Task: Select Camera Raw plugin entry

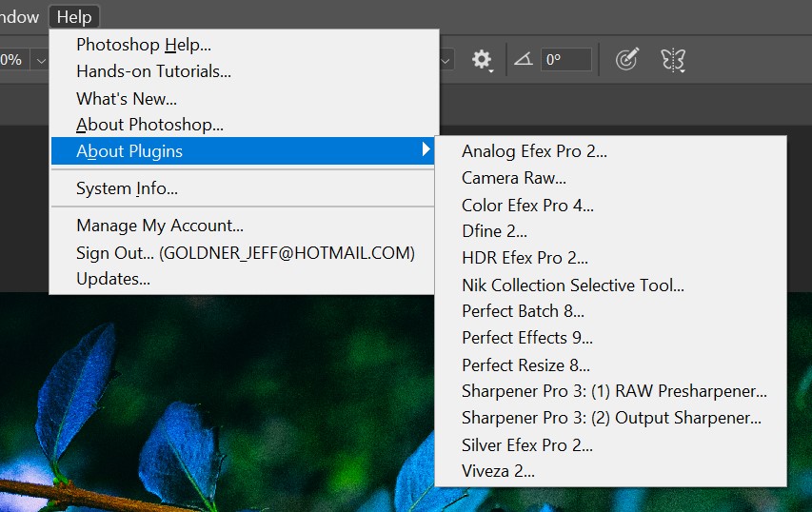Action: tap(610, 178)
